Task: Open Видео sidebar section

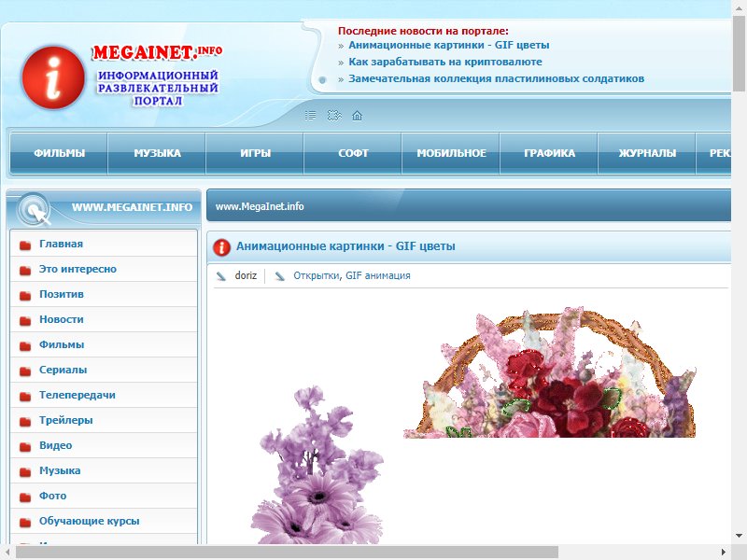Action: [x=56, y=446]
